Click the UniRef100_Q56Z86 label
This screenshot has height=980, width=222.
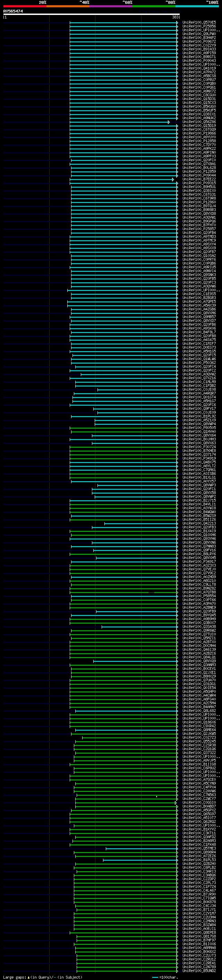pyautogui.click(x=199, y=122)
